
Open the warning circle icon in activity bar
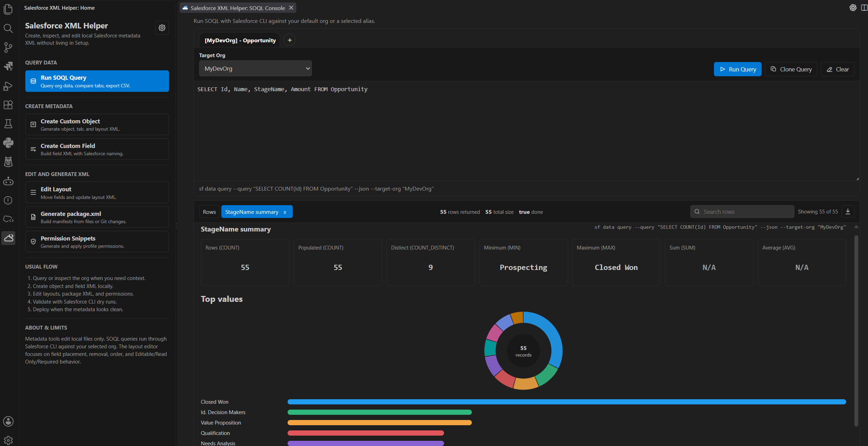click(8, 200)
